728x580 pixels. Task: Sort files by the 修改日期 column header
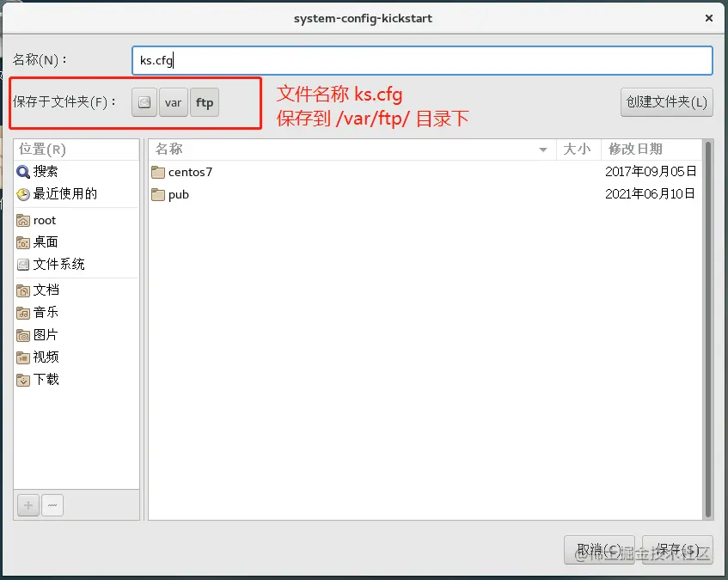click(x=633, y=149)
